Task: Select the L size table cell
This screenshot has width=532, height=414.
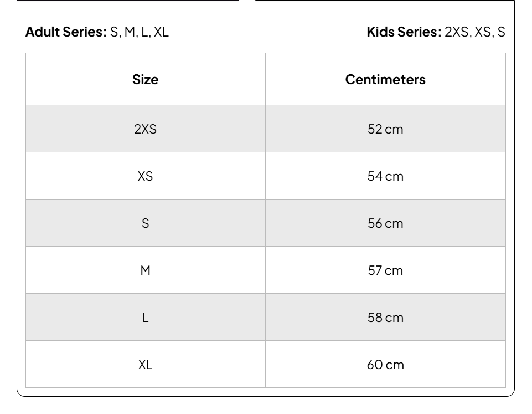Action: tap(146, 318)
